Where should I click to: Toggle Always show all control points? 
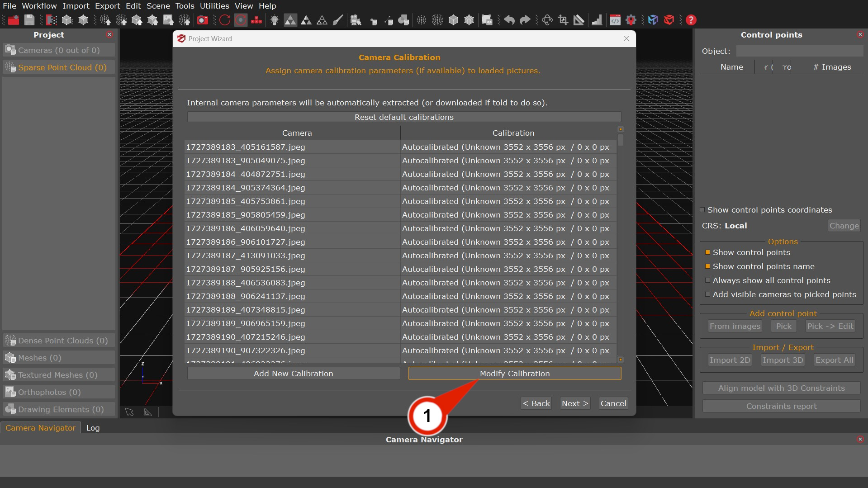click(x=708, y=280)
